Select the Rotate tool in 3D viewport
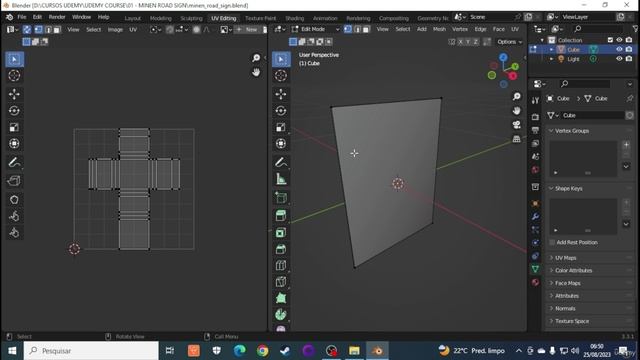Screen dimensions: 640x360 (281, 111)
